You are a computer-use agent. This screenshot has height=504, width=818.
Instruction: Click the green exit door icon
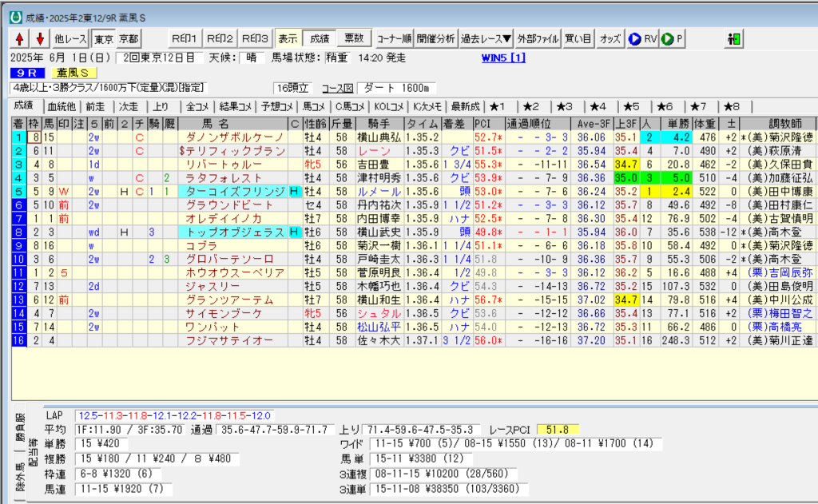pyautogui.click(x=734, y=38)
